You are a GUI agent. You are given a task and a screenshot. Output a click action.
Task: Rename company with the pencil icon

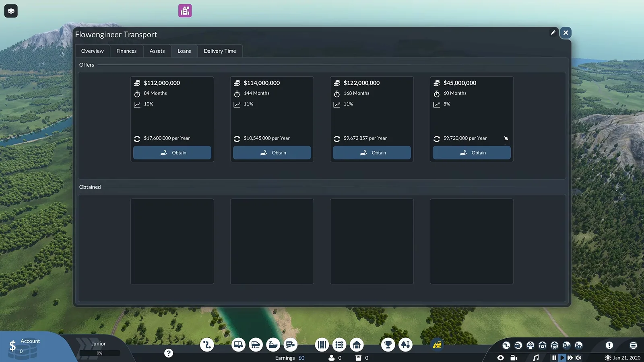point(553,33)
